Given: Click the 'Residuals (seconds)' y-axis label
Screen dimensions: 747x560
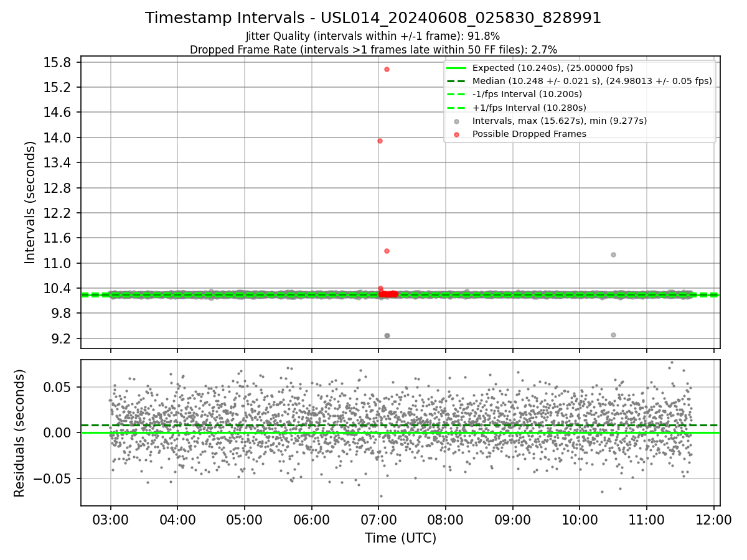Looking at the screenshot, I should pos(19,433).
